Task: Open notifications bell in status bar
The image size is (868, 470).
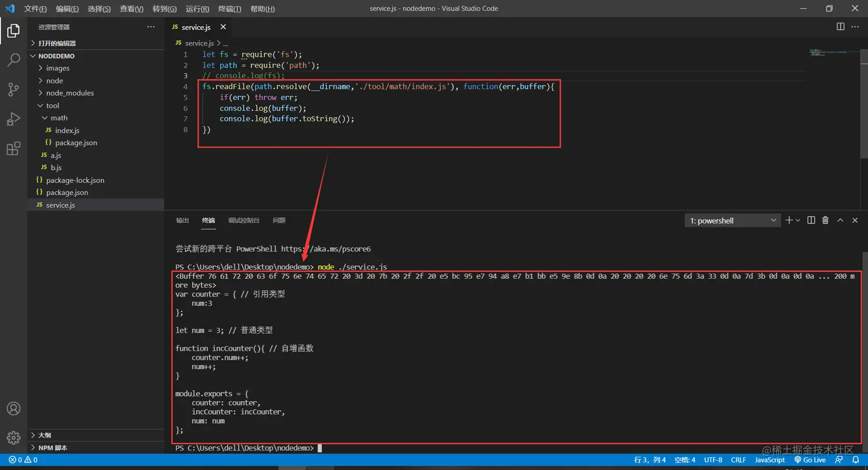Action: coord(855,460)
